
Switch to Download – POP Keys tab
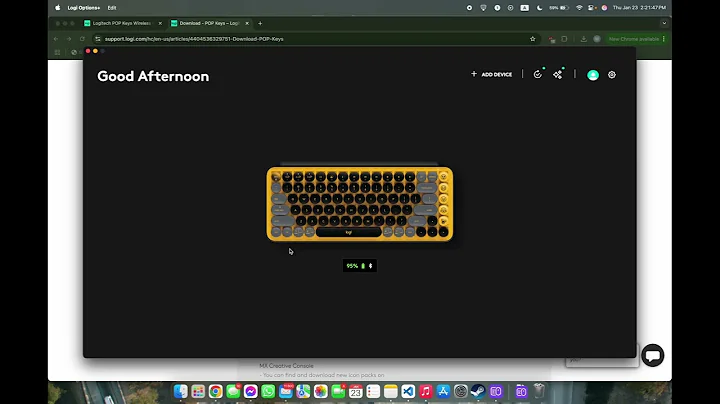(x=209, y=23)
